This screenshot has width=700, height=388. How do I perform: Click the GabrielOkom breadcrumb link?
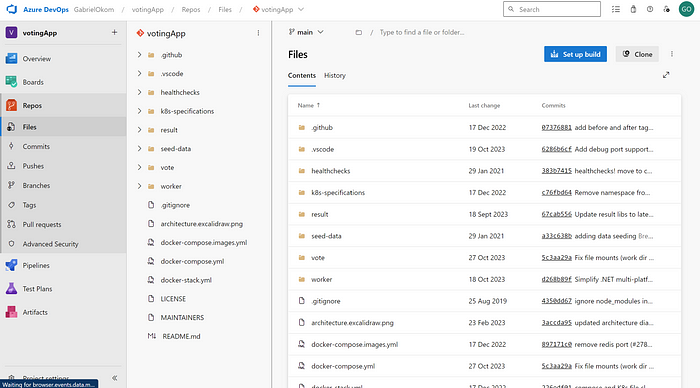94,9
